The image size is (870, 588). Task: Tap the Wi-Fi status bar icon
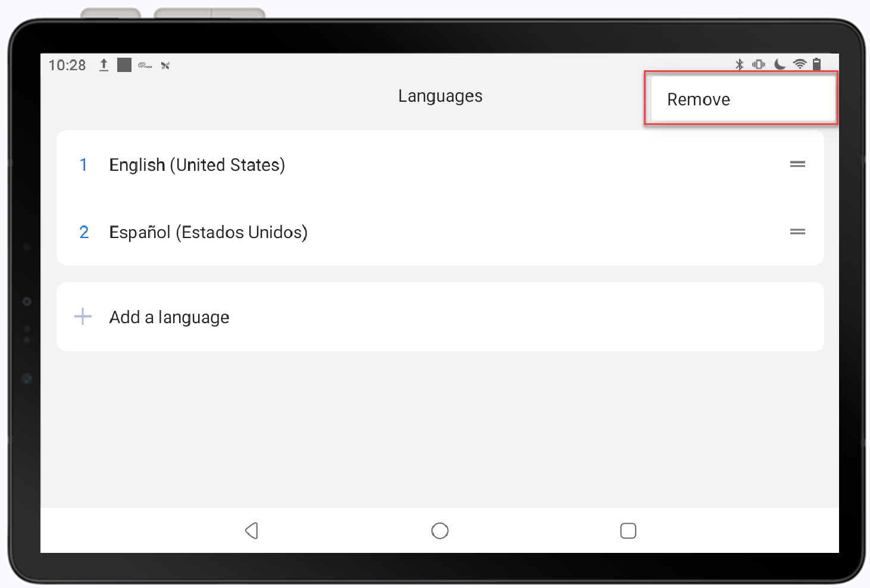799,64
